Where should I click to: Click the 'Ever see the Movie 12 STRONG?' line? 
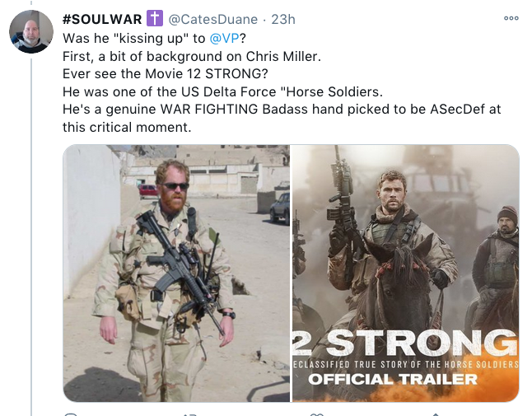point(166,73)
